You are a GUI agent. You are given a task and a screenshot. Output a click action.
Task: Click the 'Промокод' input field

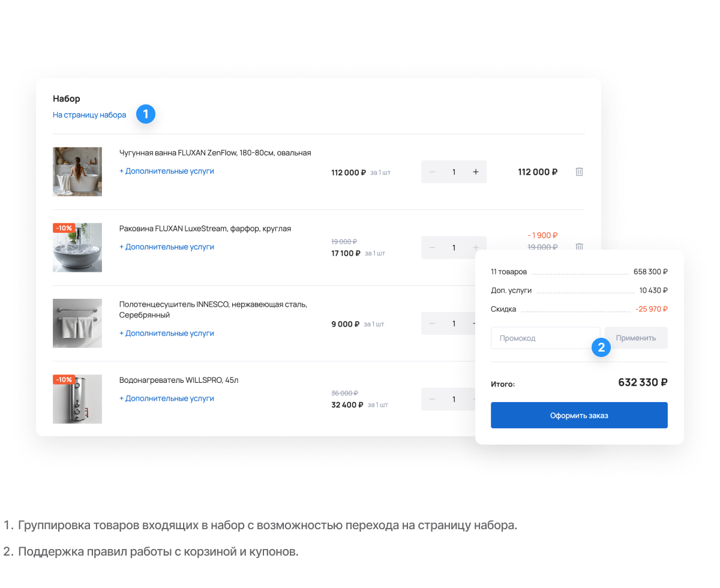pyautogui.click(x=545, y=338)
